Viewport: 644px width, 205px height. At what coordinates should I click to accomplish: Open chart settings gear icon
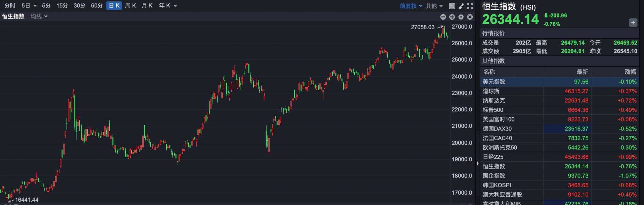point(461,17)
